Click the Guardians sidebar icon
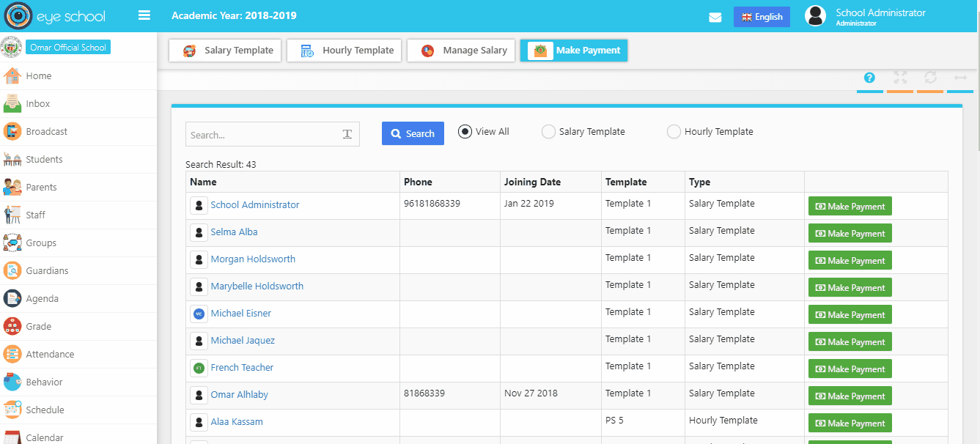Image resolution: width=980 pixels, height=444 pixels. [12, 270]
